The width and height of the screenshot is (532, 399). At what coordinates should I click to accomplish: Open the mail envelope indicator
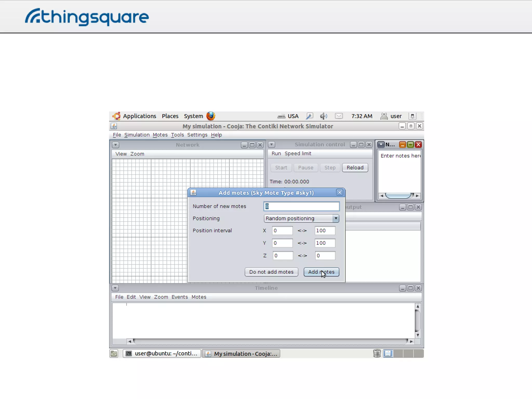click(x=339, y=116)
